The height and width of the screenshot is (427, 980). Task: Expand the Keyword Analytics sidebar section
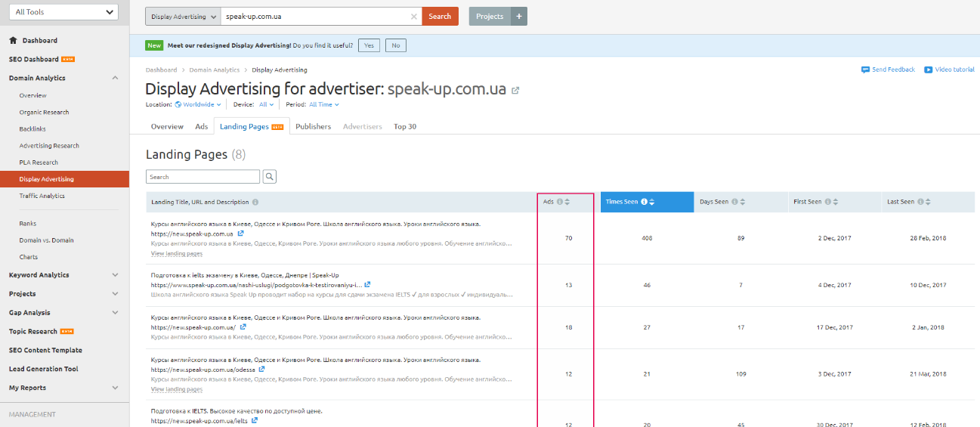(115, 275)
